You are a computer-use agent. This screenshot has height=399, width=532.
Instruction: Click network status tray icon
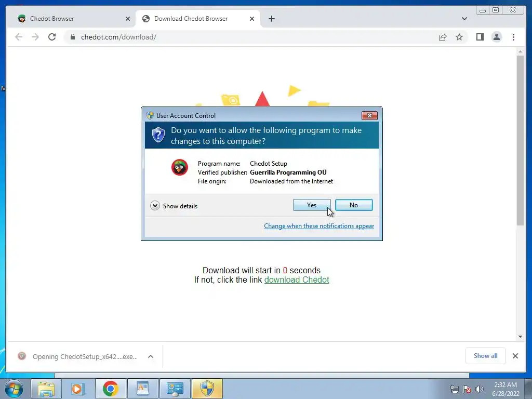coord(454,389)
